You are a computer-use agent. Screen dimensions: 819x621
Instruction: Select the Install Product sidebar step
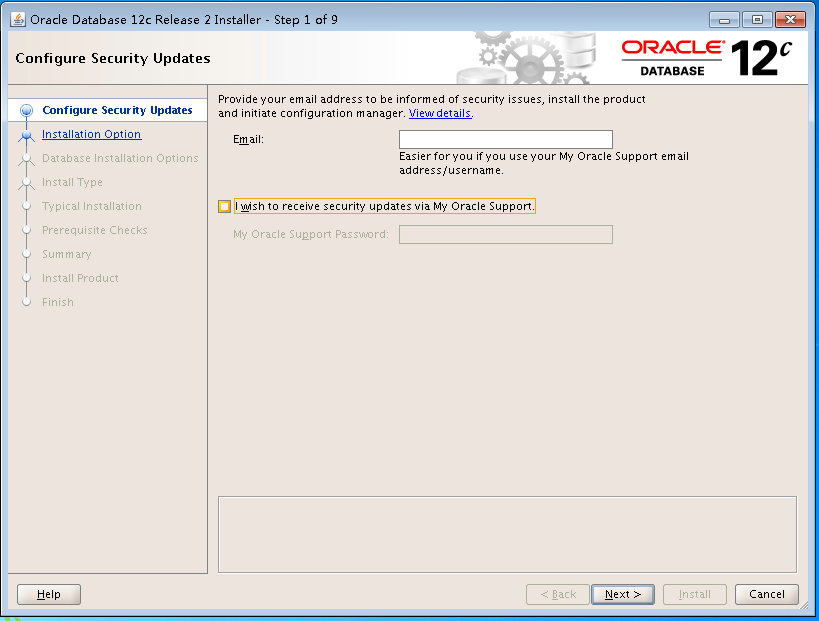[80, 278]
